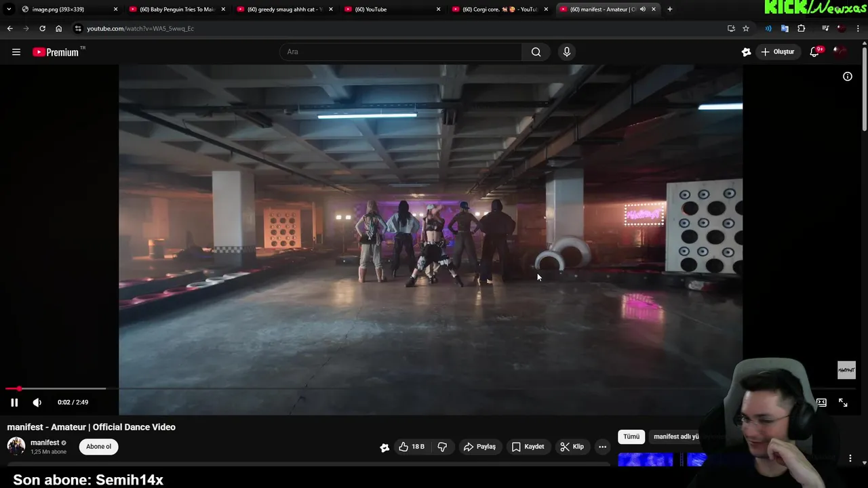Click the sparkle icon left of the like button
The width and height of the screenshot is (868, 488).
pos(384,447)
